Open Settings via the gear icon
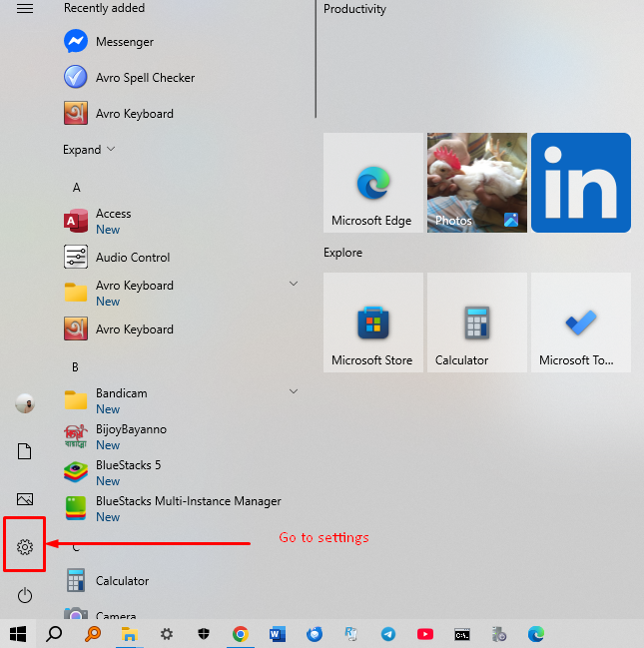 (x=25, y=546)
